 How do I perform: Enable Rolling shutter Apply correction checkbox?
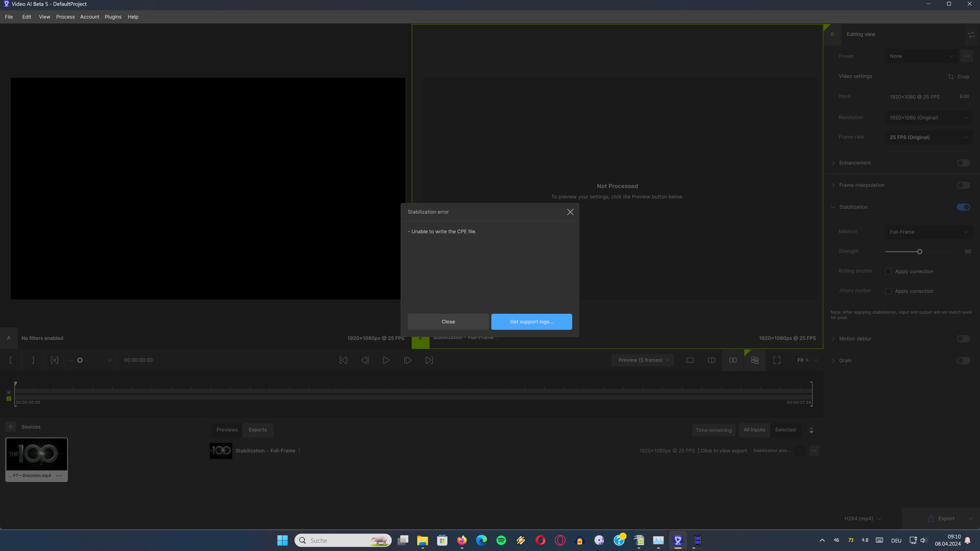888,271
